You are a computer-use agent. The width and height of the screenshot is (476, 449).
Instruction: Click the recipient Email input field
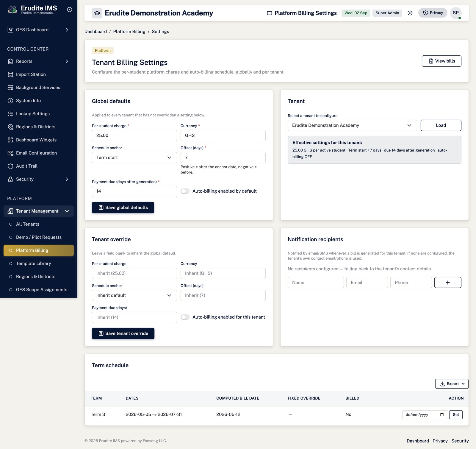(367, 283)
